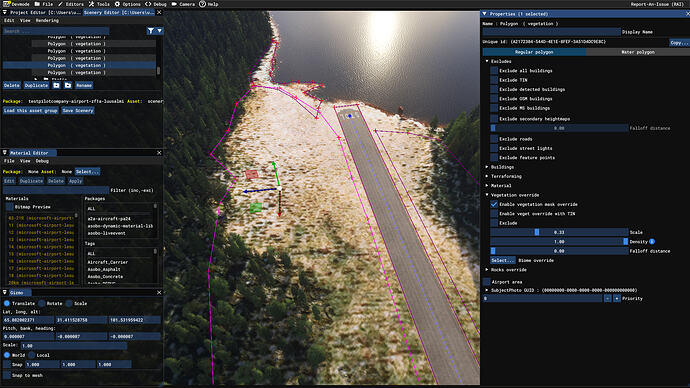
Task: Click Load this asset group
Action: pyautogui.click(x=30, y=110)
